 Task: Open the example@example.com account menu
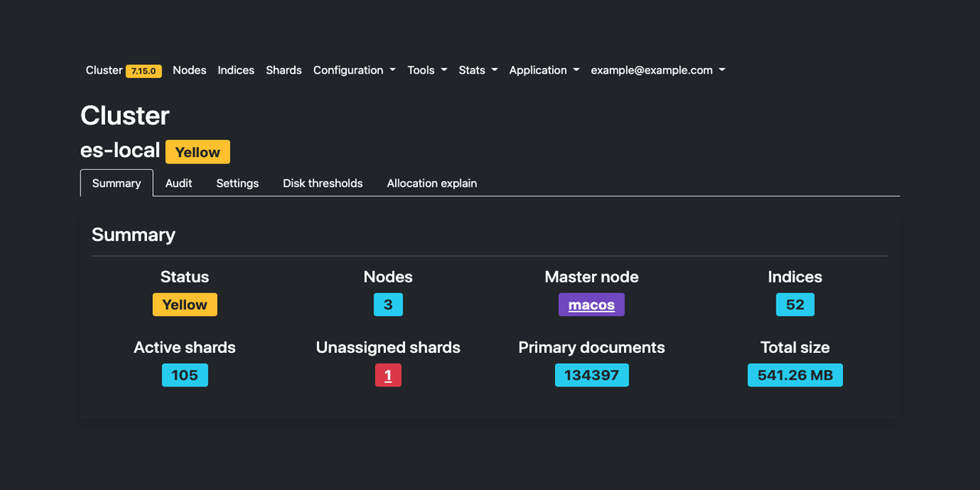tap(657, 70)
